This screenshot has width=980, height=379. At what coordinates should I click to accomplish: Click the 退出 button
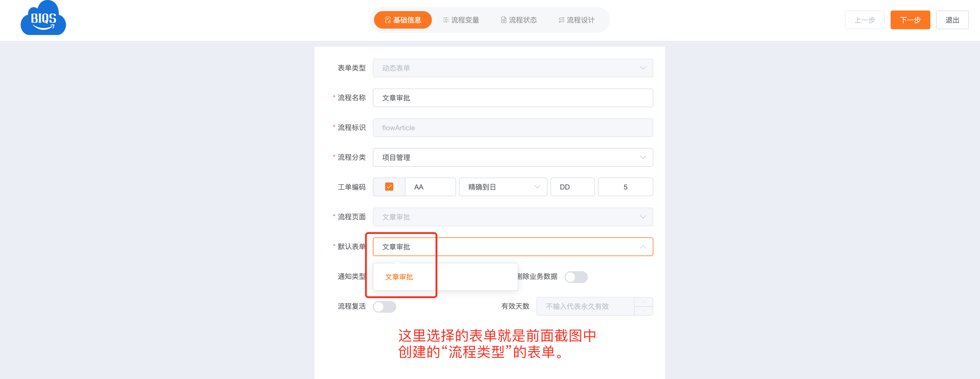pyautogui.click(x=952, y=20)
